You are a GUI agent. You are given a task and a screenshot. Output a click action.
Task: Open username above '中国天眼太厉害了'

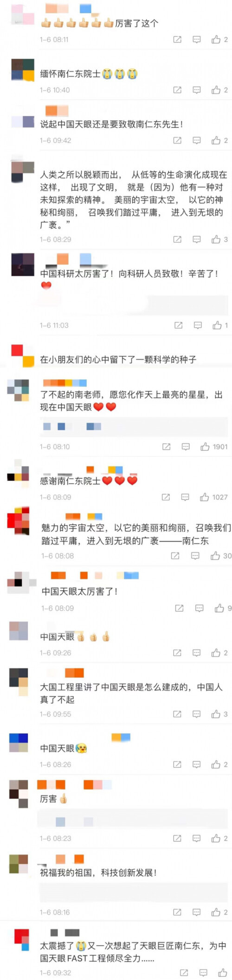click(x=94, y=575)
